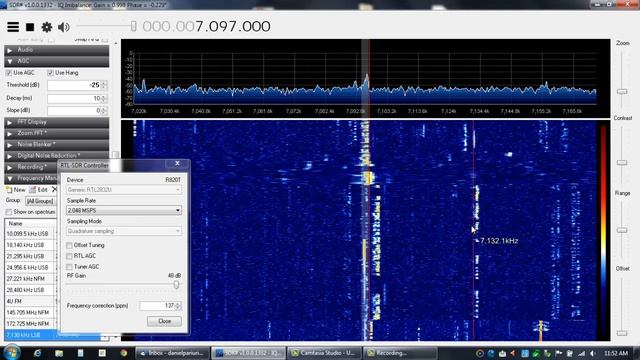Screen dimensions: 640x360
Task: Collapse the AGC panel
Action: 57,61
